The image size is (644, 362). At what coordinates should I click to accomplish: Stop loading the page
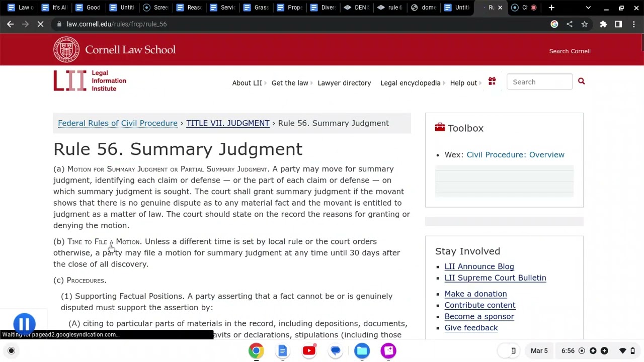40,24
